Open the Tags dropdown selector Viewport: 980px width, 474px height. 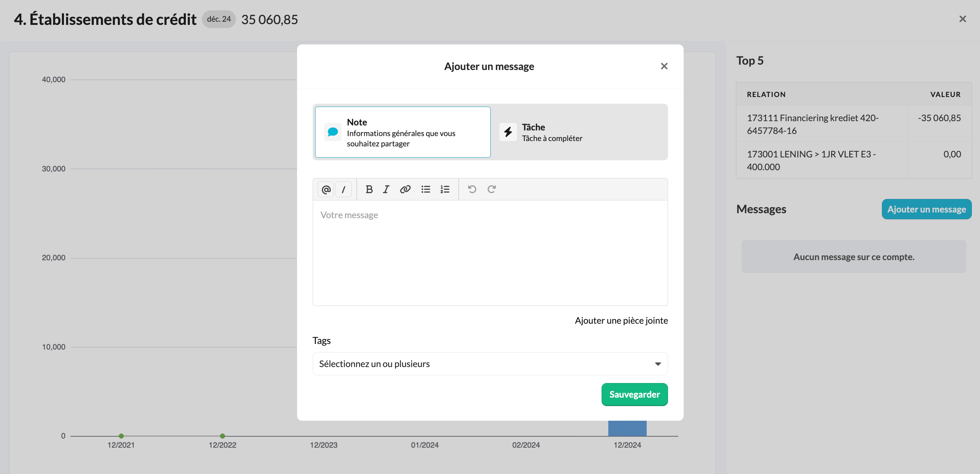click(490, 364)
